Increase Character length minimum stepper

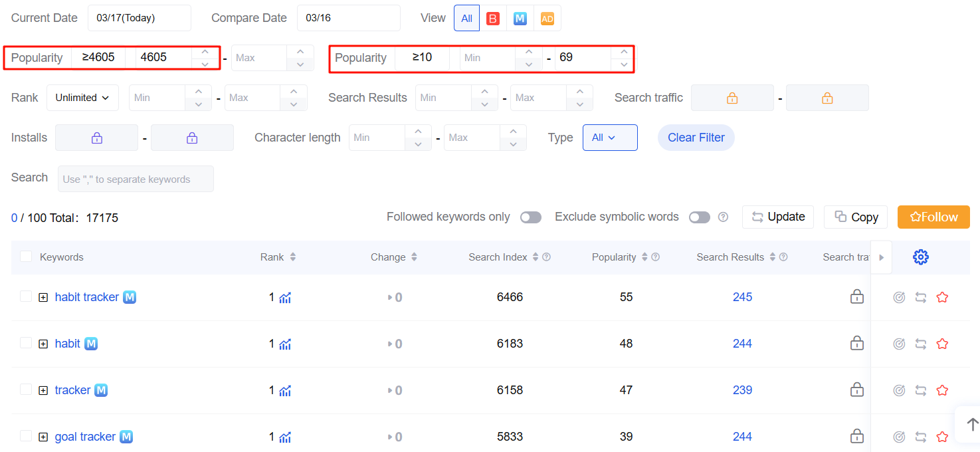point(418,132)
